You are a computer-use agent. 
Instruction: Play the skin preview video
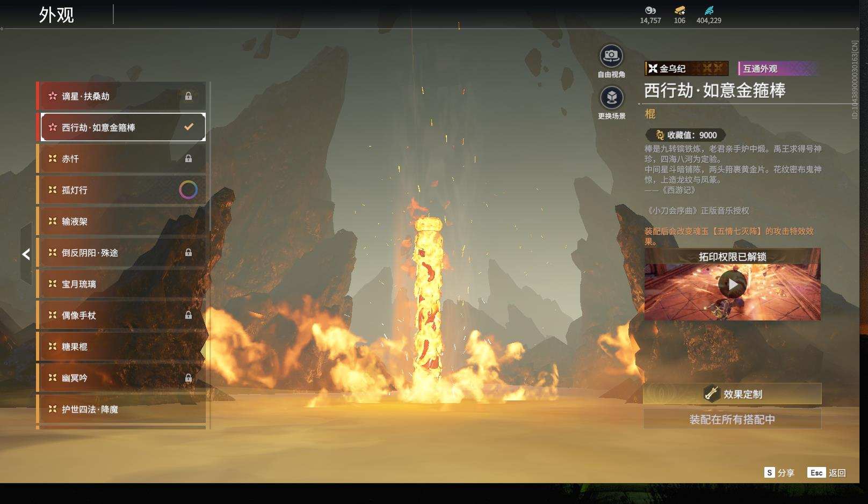tap(733, 284)
